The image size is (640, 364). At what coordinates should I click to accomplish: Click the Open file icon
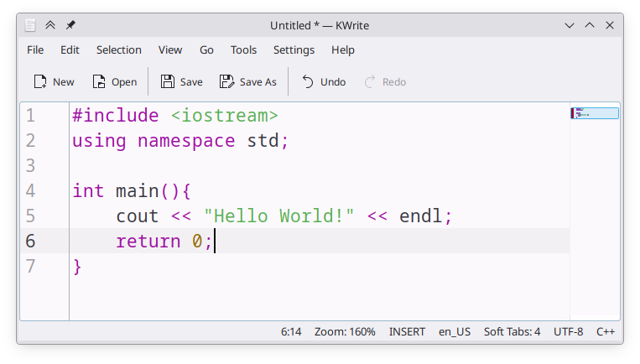99,82
